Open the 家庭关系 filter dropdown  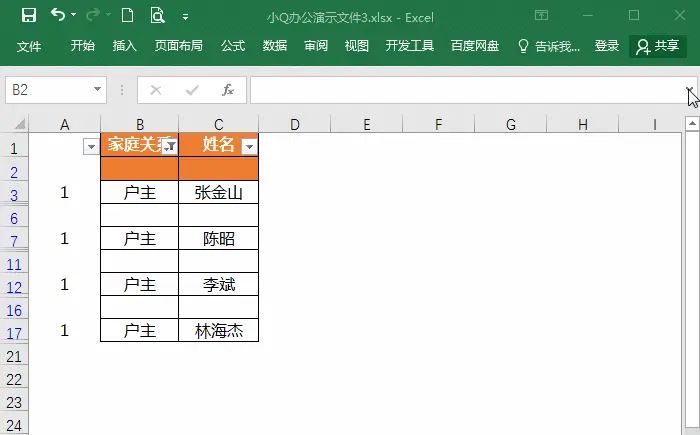pos(170,146)
